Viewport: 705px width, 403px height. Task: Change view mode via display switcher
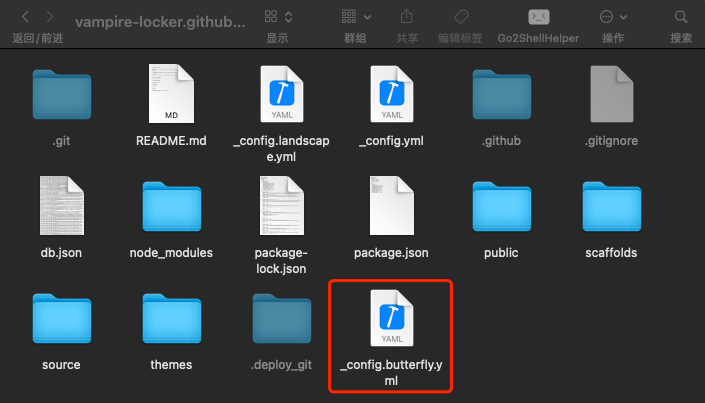(x=278, y=17)
